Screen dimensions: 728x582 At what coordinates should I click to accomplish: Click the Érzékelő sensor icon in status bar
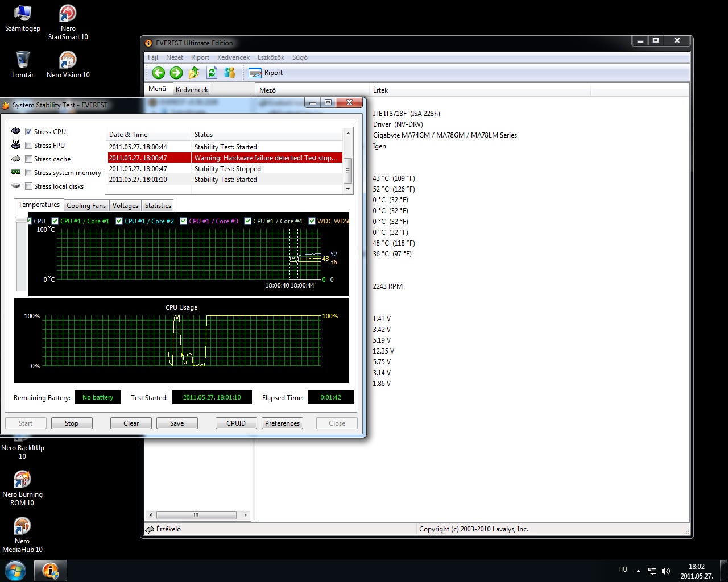150,529
